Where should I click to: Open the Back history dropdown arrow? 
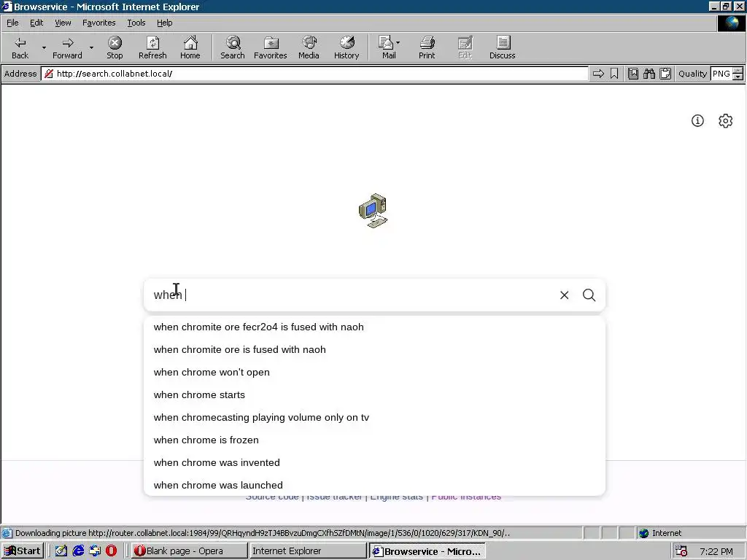click(44, 47)
